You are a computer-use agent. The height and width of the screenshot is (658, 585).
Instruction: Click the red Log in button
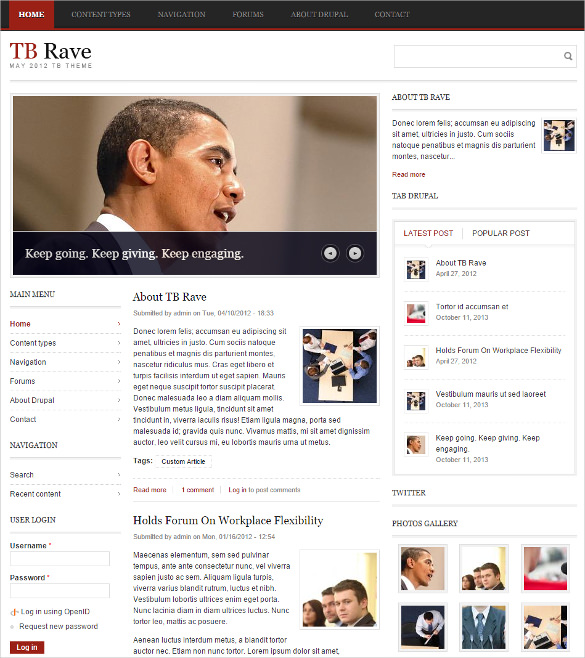tap(27, 647)
